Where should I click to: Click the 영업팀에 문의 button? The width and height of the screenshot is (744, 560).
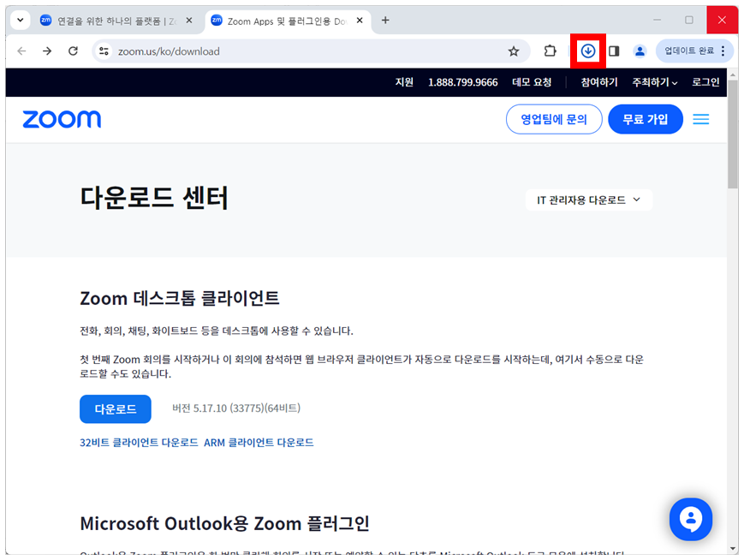point(554,119)
